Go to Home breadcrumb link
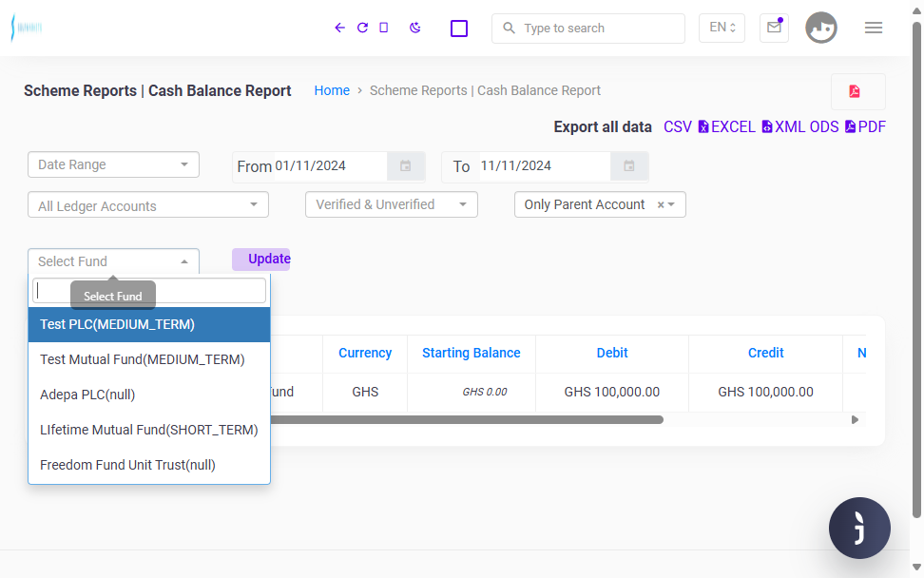924x578 pixels. 332,90
